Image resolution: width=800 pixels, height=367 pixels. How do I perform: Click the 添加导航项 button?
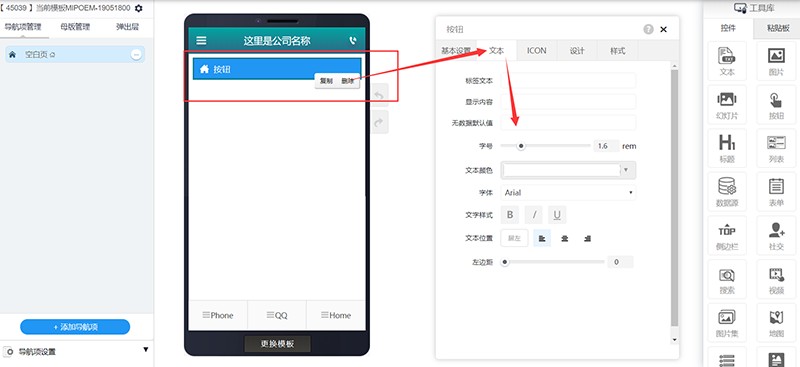coord(75,327)
